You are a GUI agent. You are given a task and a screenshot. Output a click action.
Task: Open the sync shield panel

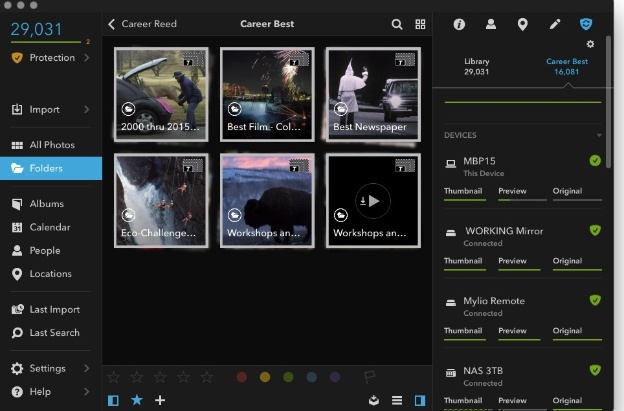tap(587, 24)
